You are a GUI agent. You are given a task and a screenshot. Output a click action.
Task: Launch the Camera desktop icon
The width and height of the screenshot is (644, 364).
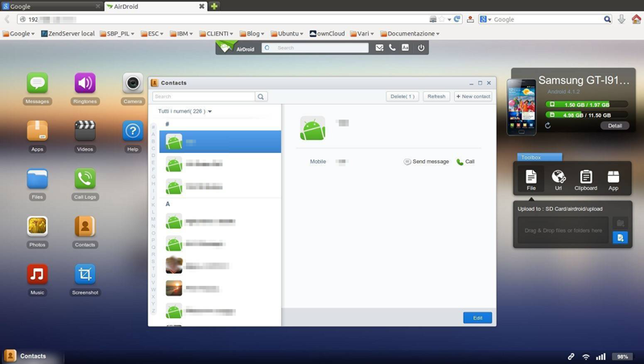[133, 84]
